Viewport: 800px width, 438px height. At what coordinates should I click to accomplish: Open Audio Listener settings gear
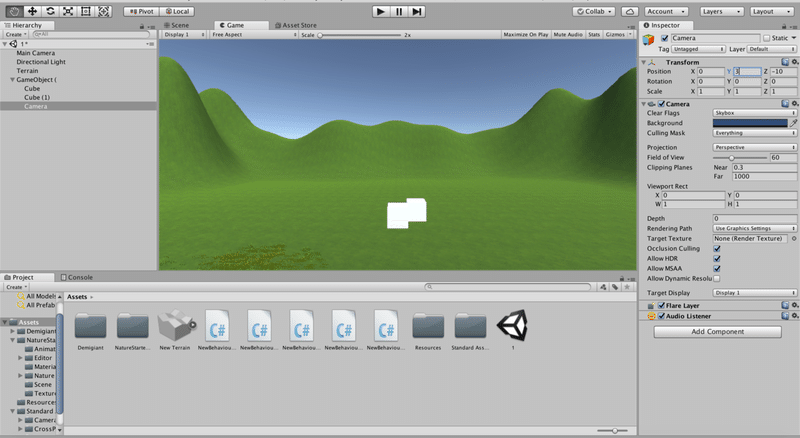pos(794,316)
